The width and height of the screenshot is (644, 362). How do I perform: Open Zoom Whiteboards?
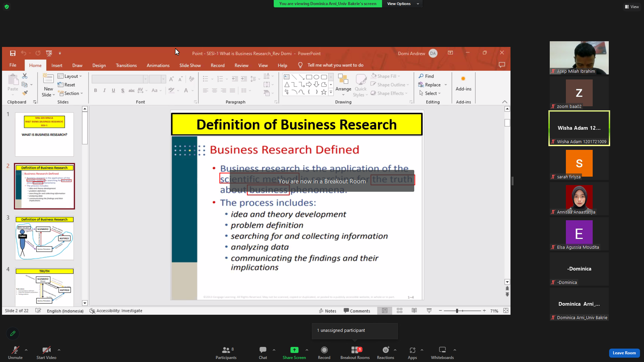[442, 353]
